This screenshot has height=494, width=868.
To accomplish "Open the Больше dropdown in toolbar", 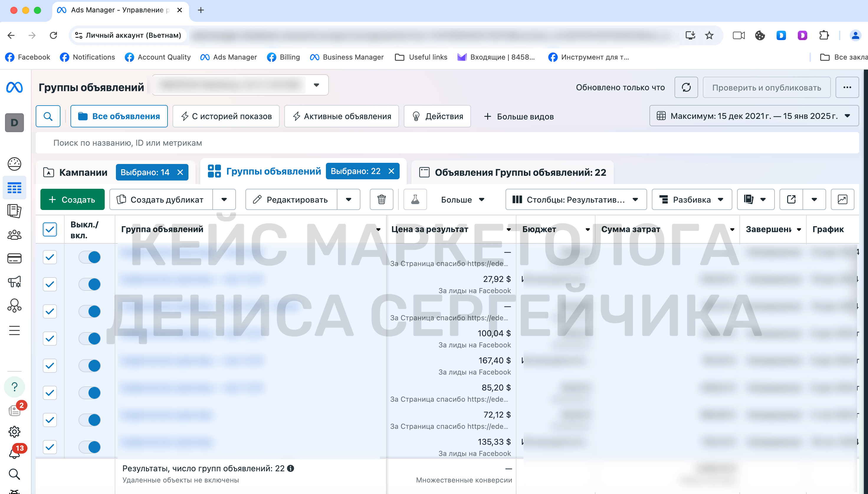I will click(x=463, y=199).
